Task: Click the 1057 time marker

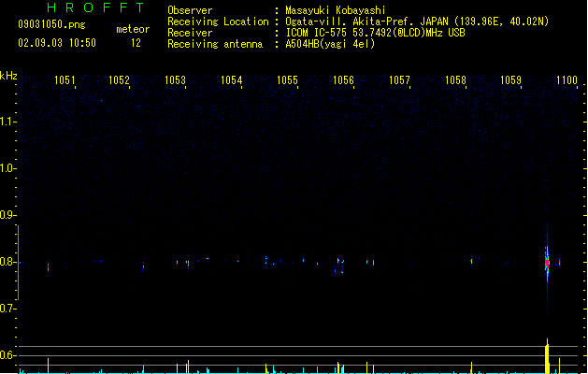Action: pos(399,80)
